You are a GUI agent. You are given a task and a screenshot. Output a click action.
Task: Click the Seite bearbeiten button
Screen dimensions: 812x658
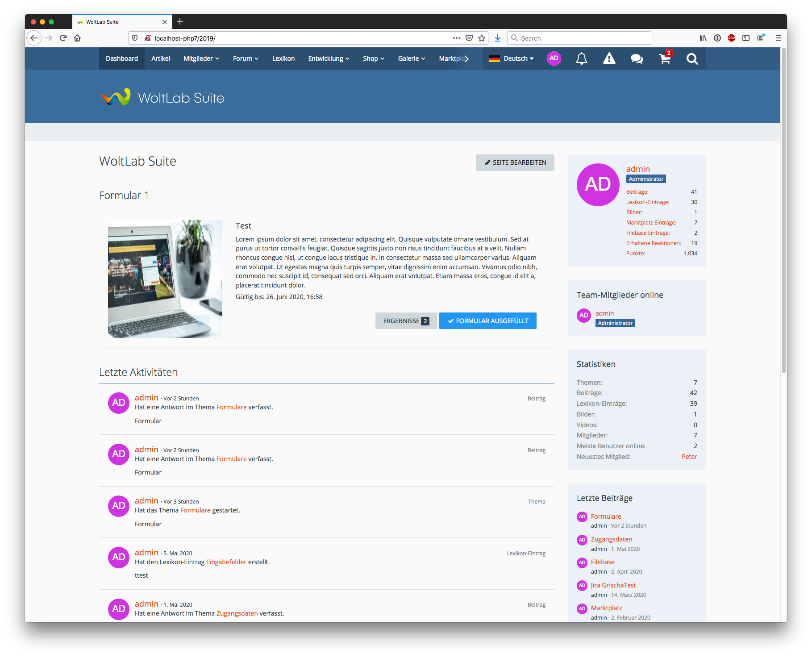pos(515,162)
